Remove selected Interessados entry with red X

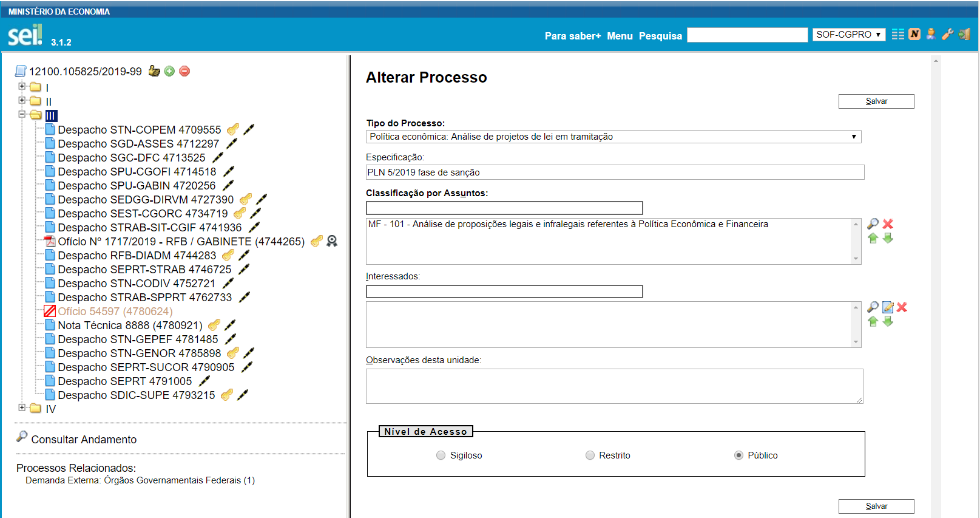(x=902, y=307)
